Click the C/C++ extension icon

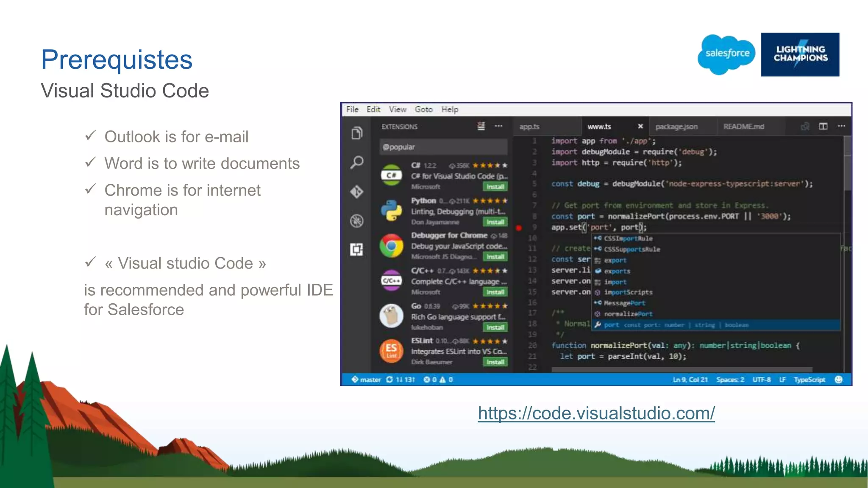point(391,280)
